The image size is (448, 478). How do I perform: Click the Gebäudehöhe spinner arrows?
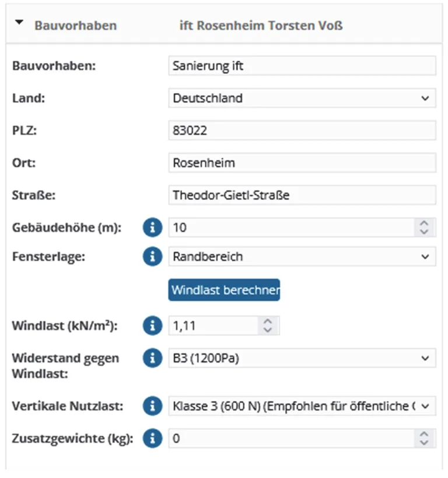coord(424,228)
